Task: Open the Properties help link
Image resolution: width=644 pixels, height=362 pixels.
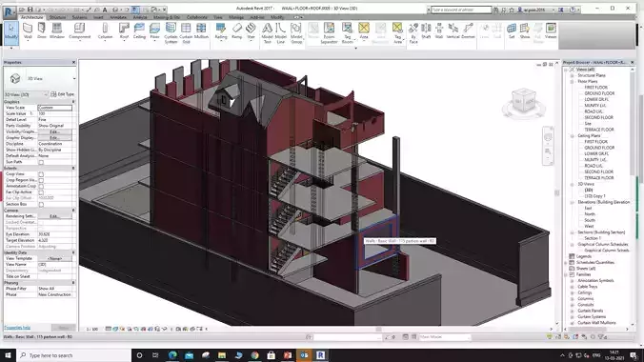Action: (17, 328)
